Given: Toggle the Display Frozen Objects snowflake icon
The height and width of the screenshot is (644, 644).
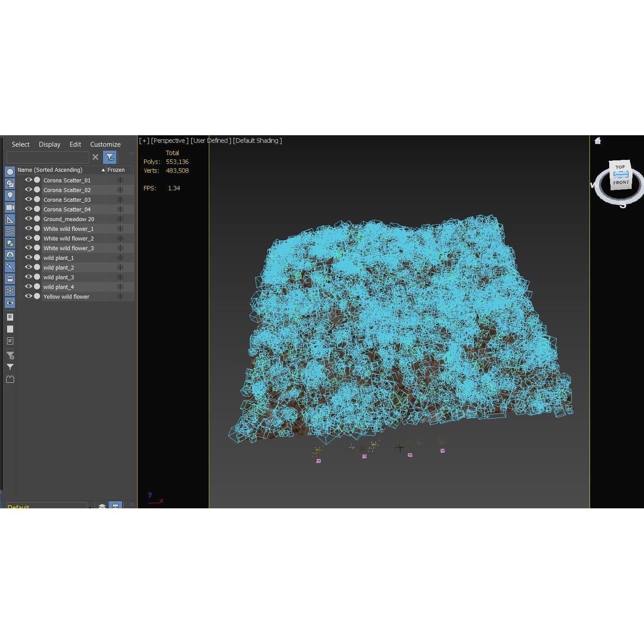Looking at the screenshot, I should (x=10, y=291).
